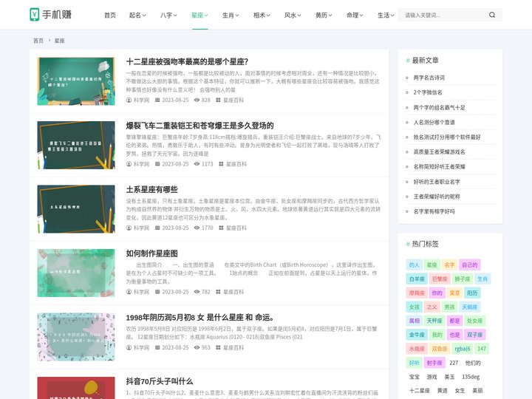Open article 如何制作星座图
This screenshot has height=399, width=532.
coord(151,253)
